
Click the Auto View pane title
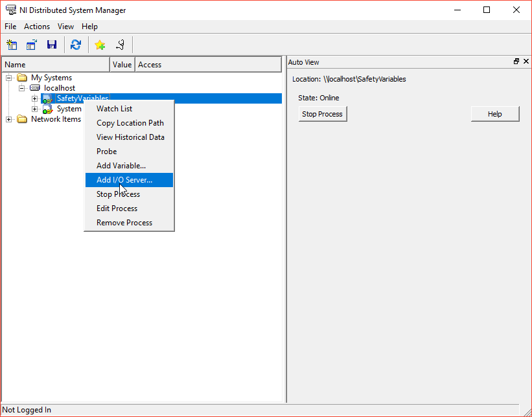point(304,62)
